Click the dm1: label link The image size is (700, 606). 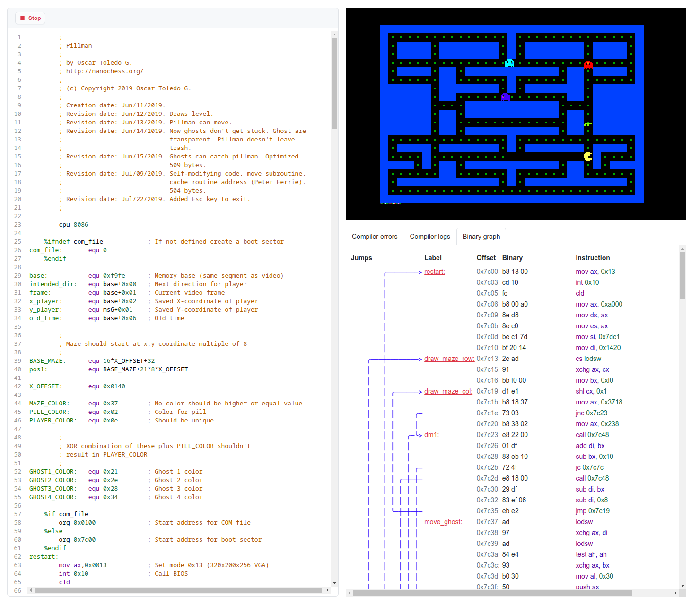(431, 435)
